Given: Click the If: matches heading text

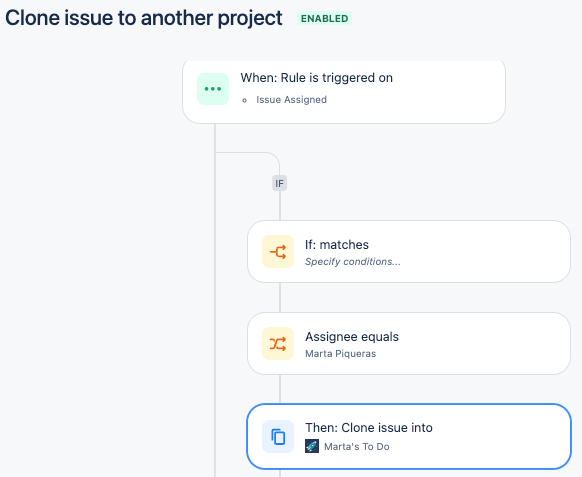Looking at the screenshot, I should coord(337,245).
